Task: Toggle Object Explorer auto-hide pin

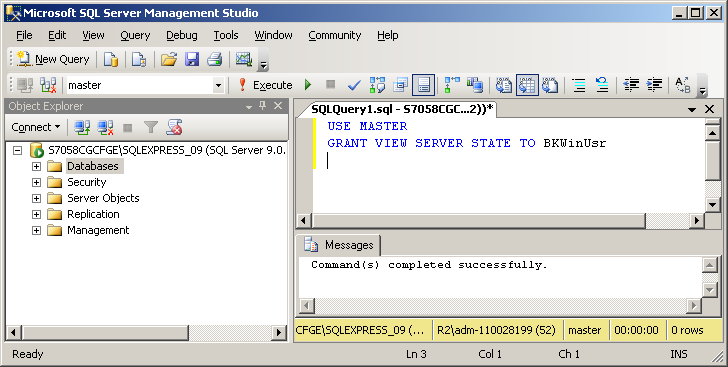Action: pyautogui.click(x=263, y=106)
